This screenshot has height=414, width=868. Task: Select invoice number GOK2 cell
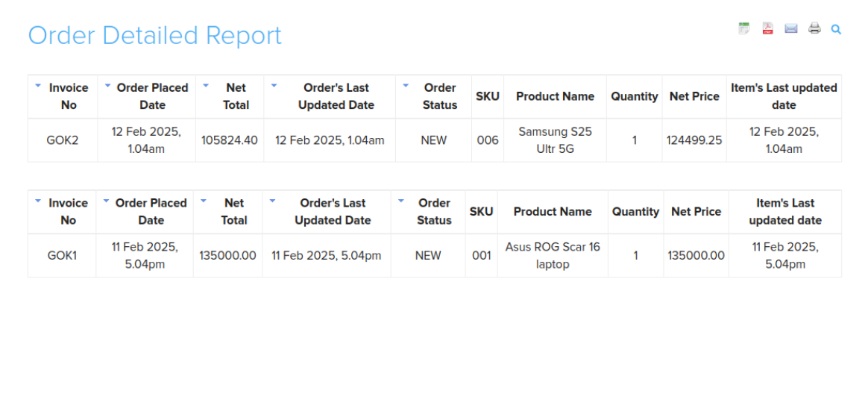[63, 140]
